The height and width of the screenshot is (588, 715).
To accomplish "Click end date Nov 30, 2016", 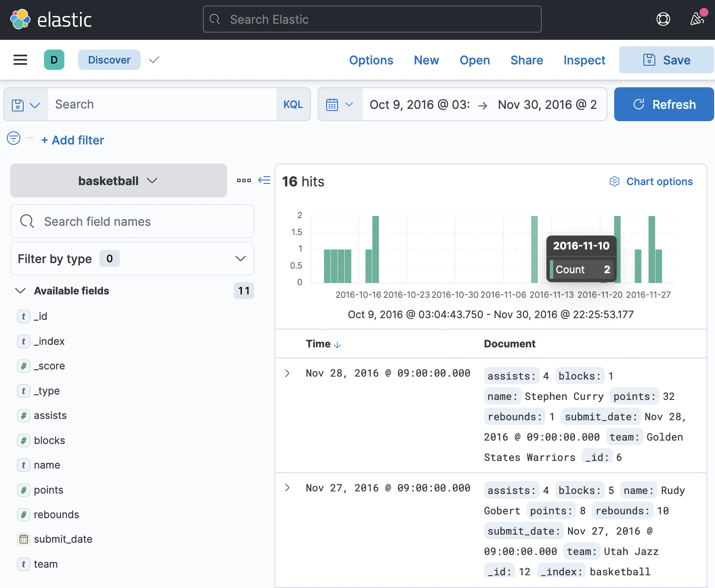I will (547, 105).
